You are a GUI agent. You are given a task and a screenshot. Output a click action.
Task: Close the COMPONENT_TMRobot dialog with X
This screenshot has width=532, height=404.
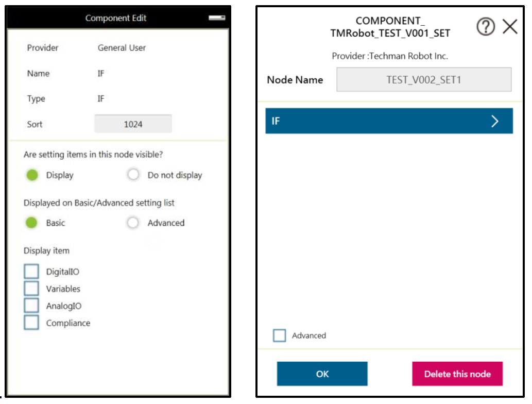(510, 26)
